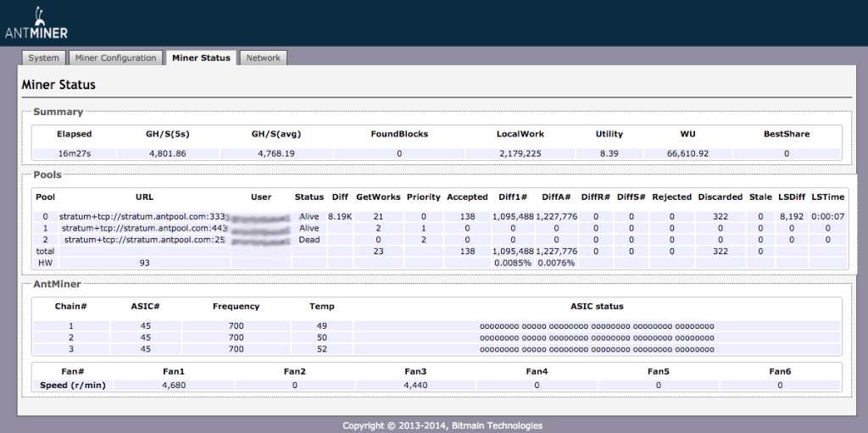
Task: Click the Dead status of pool 2
Action: click(x=309, y=240)
